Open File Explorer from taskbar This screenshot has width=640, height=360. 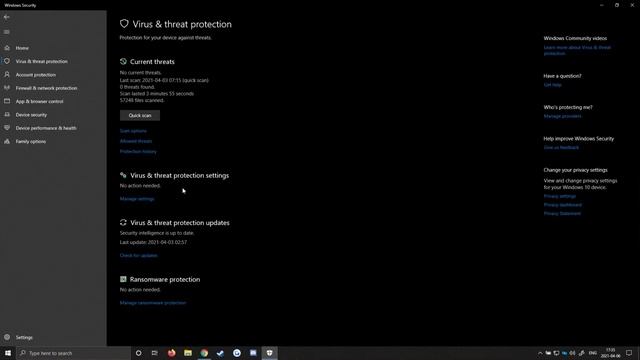pyautogui.click(x=188, y=353)
